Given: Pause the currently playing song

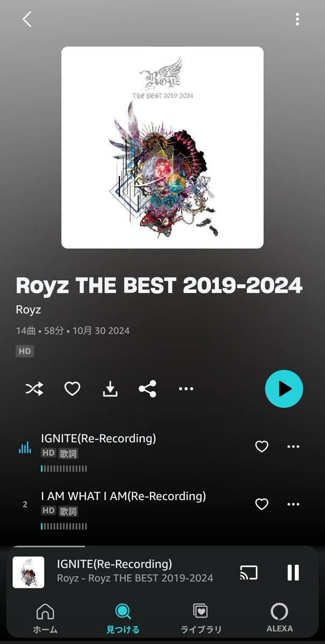Looking at the screenshot, I should 293,573.
